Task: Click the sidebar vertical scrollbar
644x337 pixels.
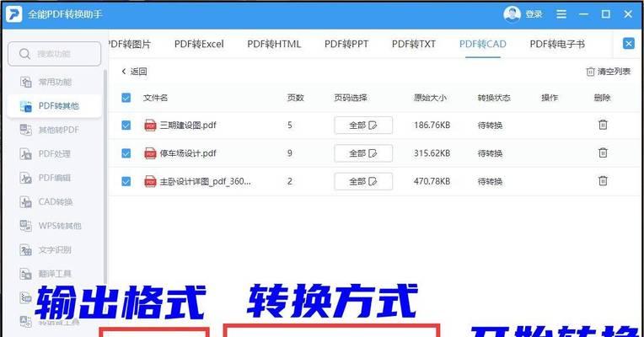Action: pyautogui.click(x=105, y=177)
